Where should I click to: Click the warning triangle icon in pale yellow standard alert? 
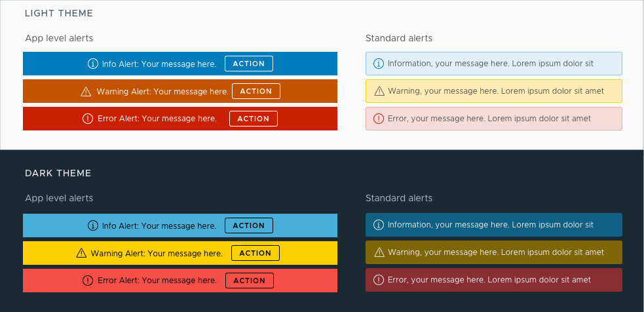click(379, 91)
